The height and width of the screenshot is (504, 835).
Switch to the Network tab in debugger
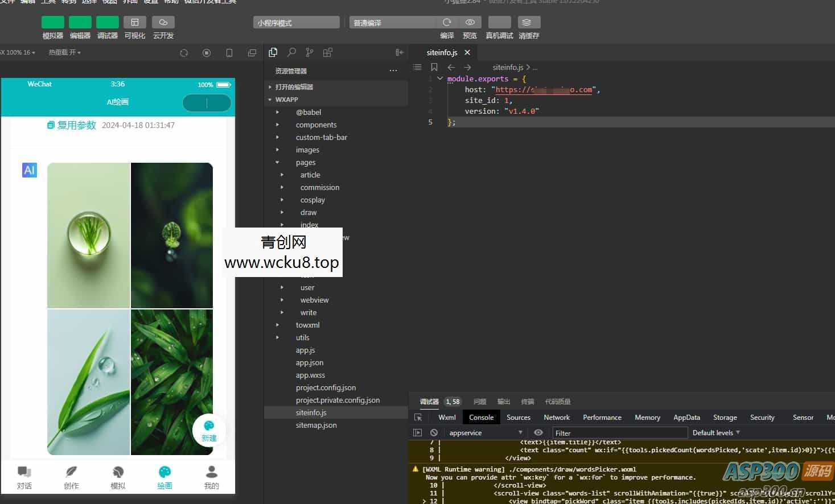coord(556,417)
